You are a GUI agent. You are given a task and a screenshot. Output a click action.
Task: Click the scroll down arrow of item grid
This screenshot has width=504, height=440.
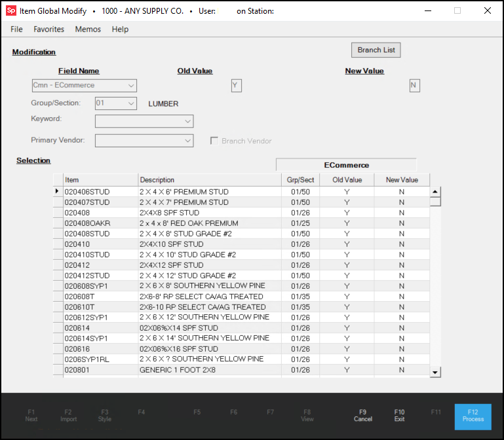tap(435, 372)
